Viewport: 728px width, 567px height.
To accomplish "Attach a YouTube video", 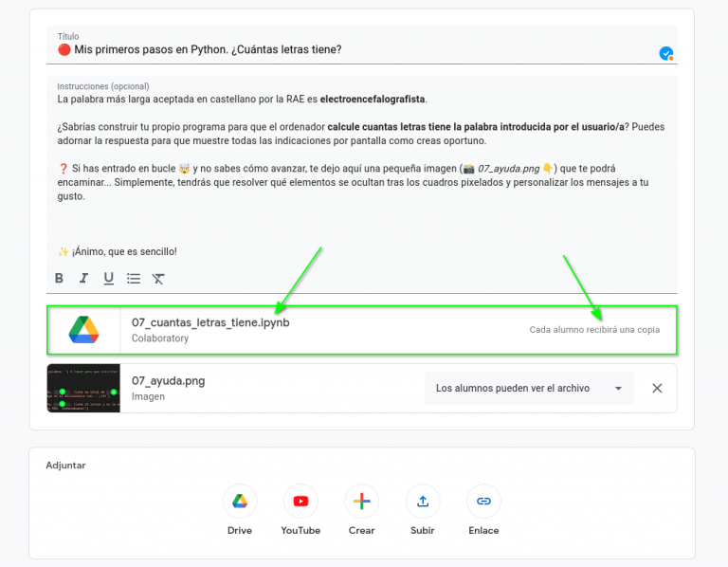I will point(300,501).
